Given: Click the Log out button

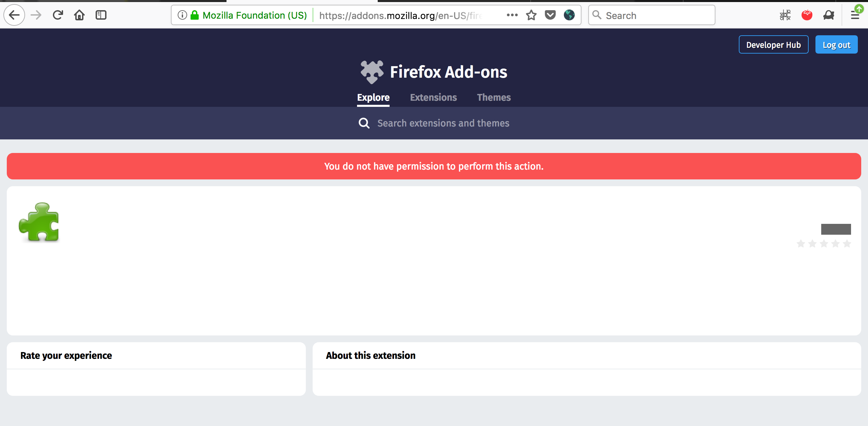Looking at the screenshot, I should pyautogui.click(x=836, y=45).
